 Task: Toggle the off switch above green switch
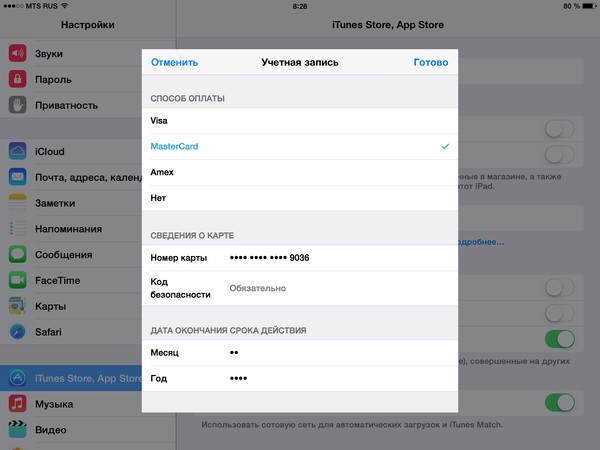(x=560, y=313)
